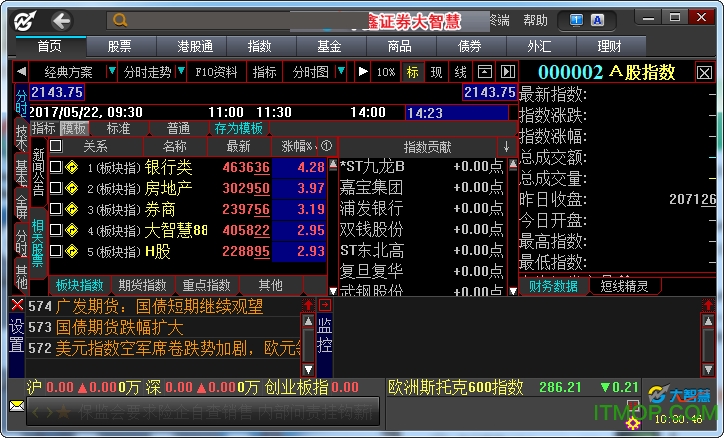Click the blue A font icon
Screen dimensions: 724x438
[597, 20]
